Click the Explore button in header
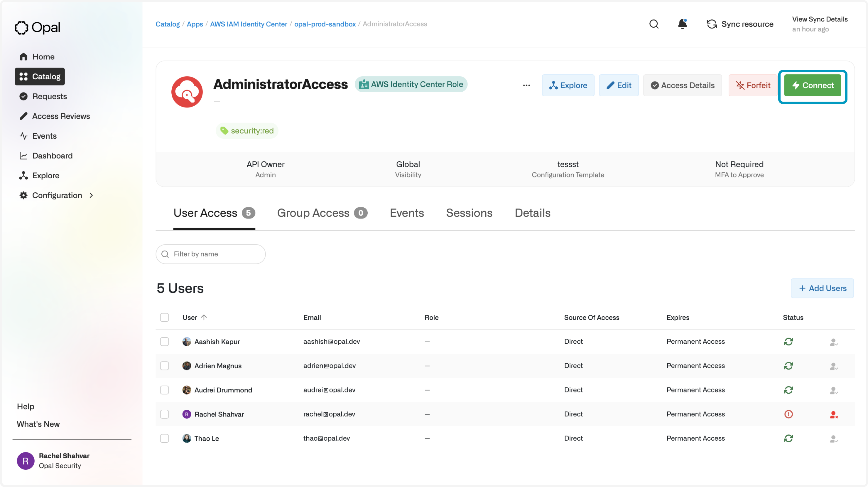868x487 pixels. 568,85
